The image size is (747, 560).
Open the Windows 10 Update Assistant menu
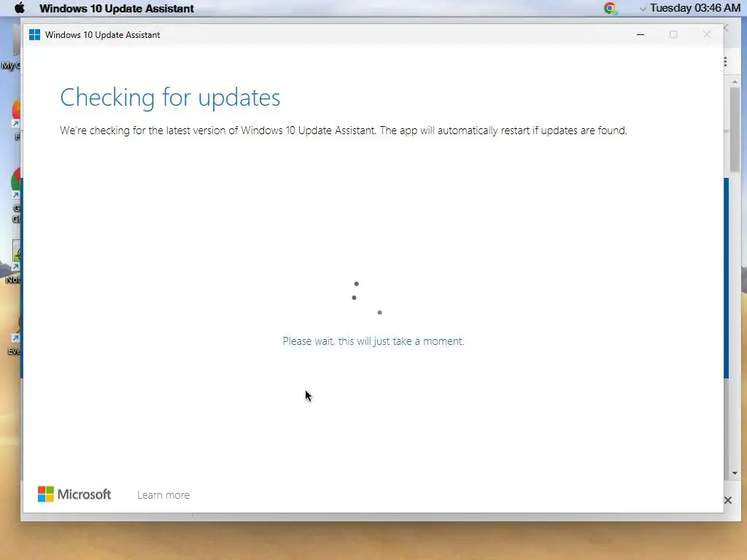click(x=116, y=9)
